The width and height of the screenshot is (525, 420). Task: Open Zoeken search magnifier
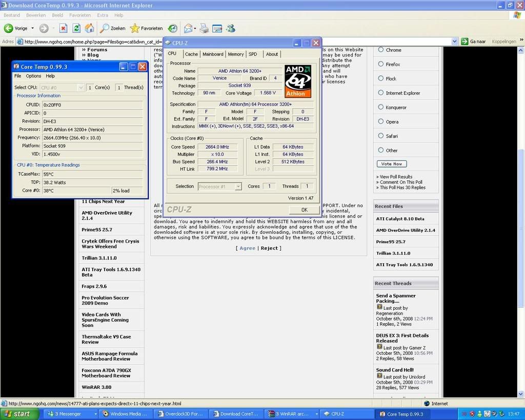[x=105, y=29]
